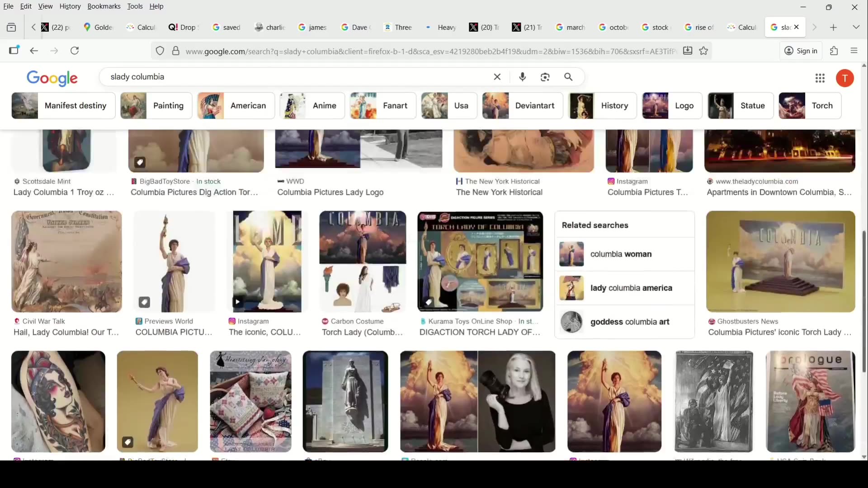This screenshot has height=488, width=868.
Task: Open the tracking protection shield icon
Action: 160,51
